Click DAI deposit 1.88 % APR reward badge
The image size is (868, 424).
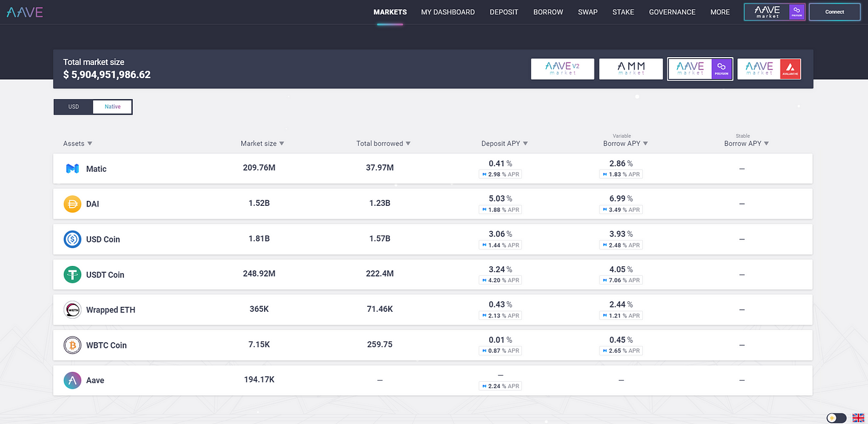500,210
